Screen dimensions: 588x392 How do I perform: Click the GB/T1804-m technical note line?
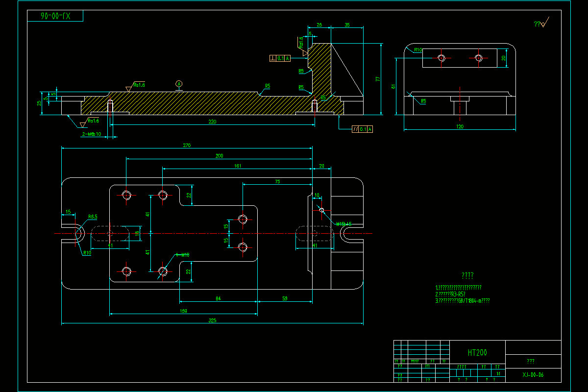[x=462, y=301]
